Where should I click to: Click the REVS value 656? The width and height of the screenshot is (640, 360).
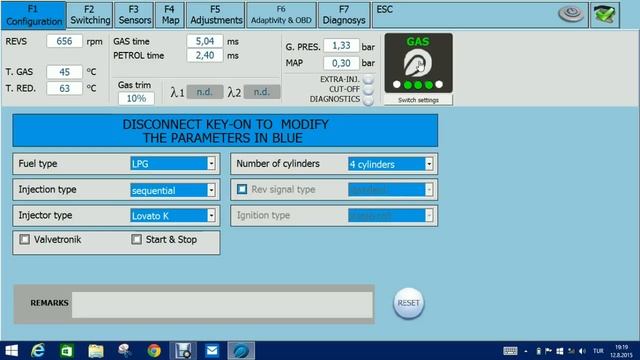pos(64,41)
